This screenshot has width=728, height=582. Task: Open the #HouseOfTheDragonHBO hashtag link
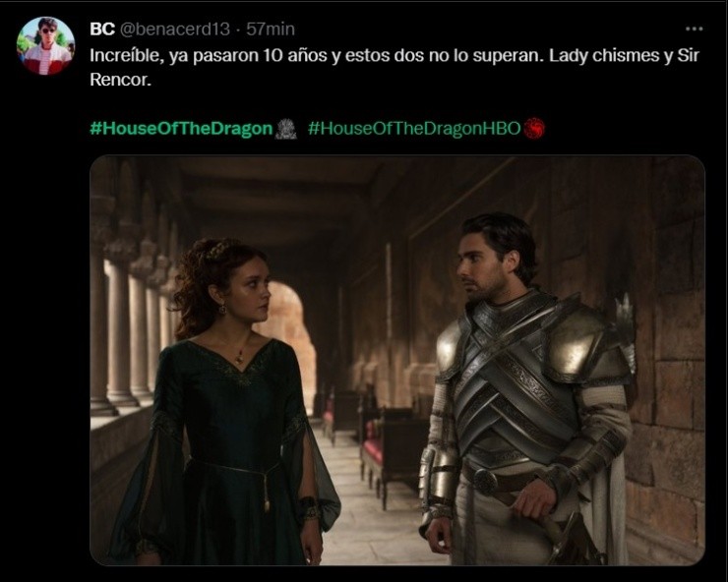[414, 129]
